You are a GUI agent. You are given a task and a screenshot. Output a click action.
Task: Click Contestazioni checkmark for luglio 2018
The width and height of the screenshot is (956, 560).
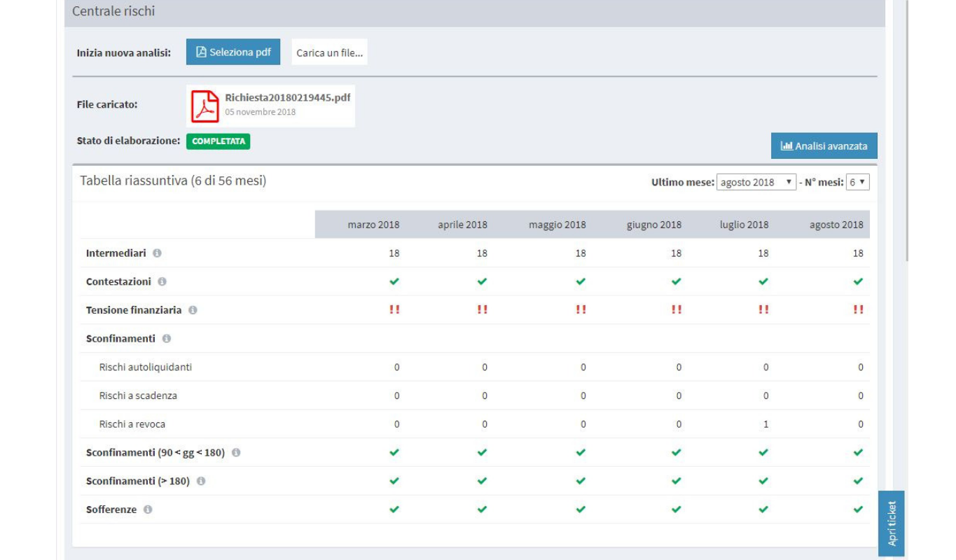(x=763, y=281)
